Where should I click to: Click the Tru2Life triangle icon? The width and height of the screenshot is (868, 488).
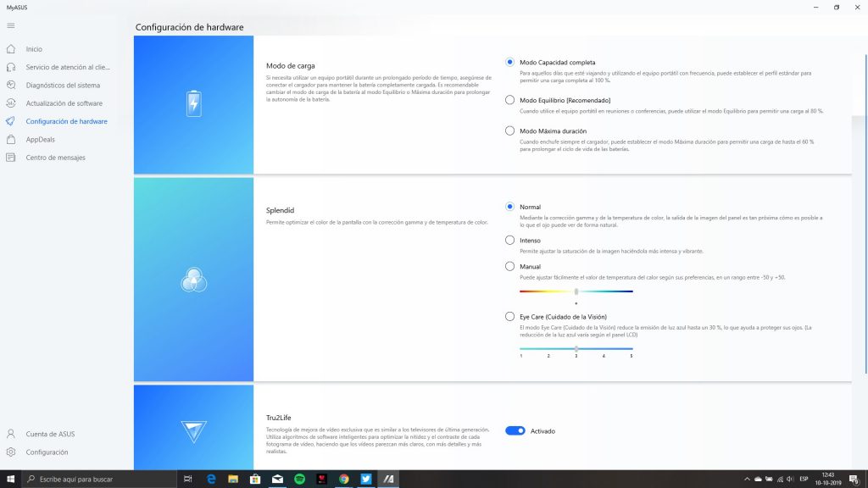pos(194,431)
